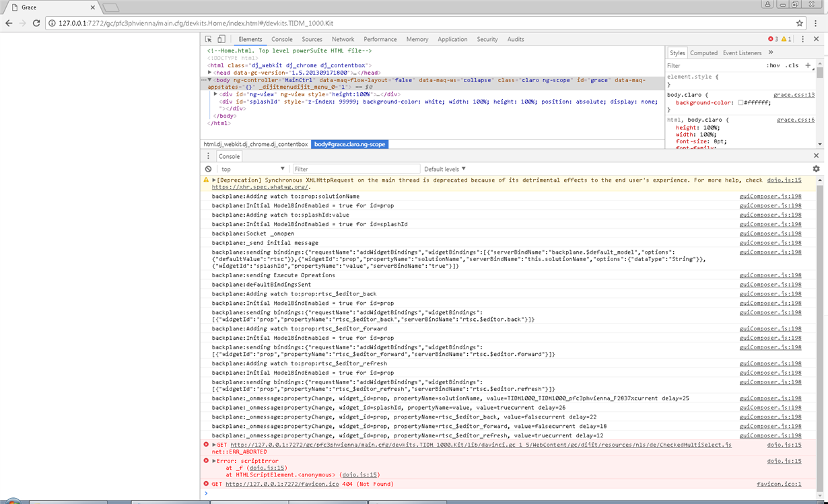Open console settings gear icon
This screenshot has width=828, height=504.
[x=816, y=169]
